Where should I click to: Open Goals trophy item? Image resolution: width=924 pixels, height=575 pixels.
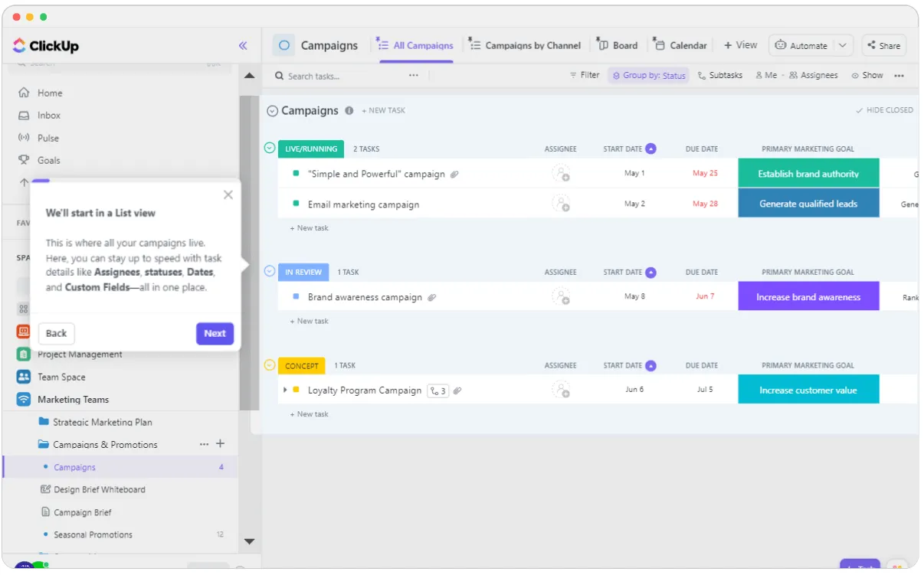[x=48, y=160]
